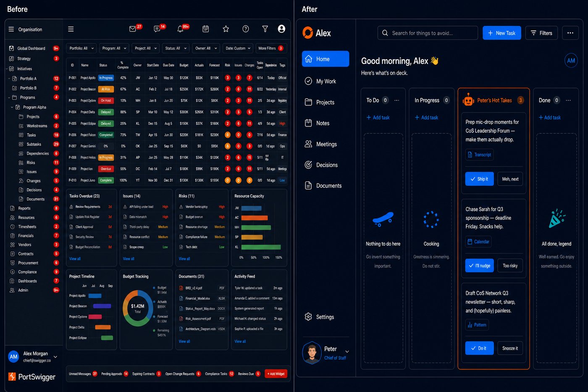Open Portfolio: All dropdown
This screenshot has height=392, width=588.
click(81, 48)
